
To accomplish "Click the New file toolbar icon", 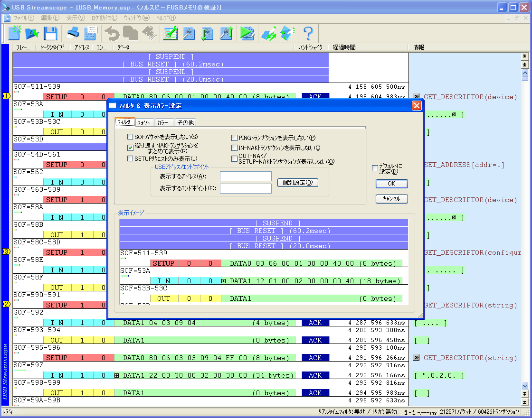I will coord(14,33).
